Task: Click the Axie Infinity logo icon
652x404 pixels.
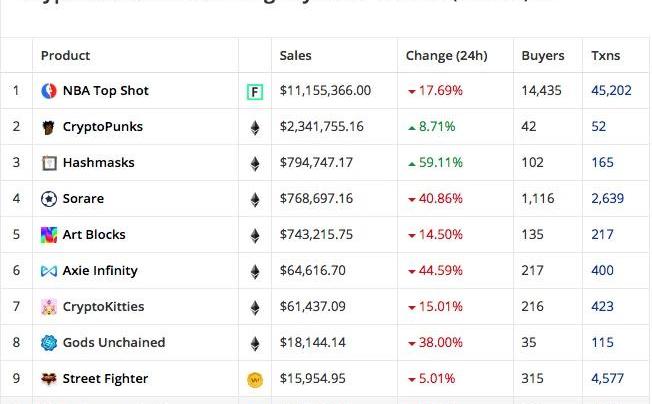Action: [x=48, y=271]
